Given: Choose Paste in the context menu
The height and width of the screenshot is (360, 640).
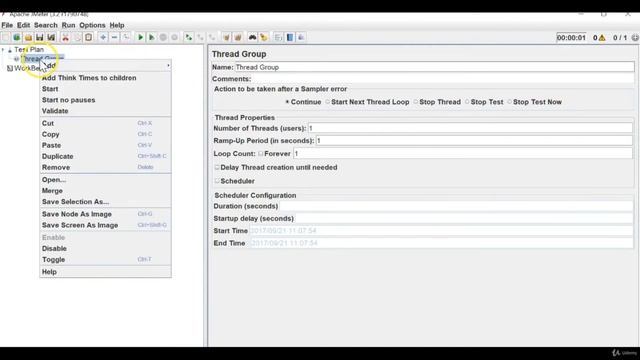Looking at the screenshot, I should tap(105, 145).
